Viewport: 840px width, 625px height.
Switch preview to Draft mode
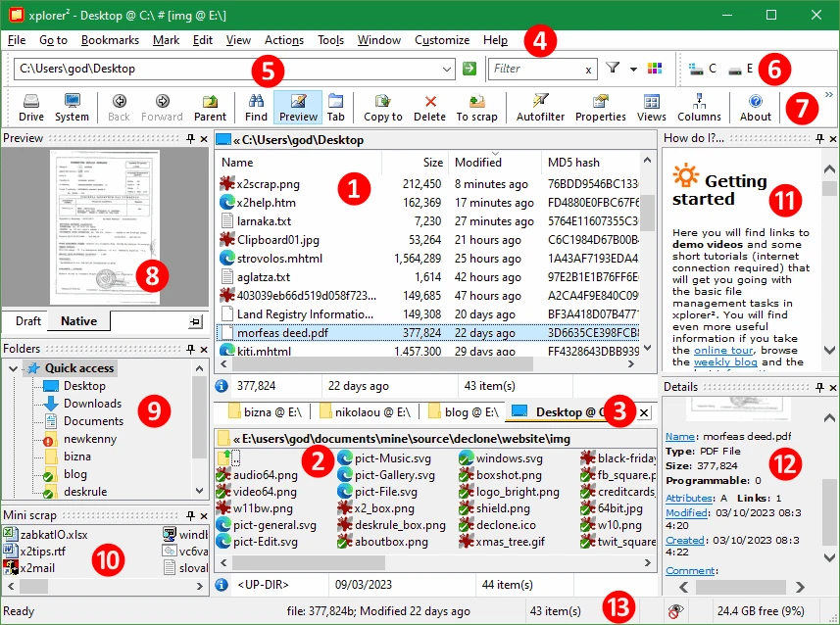click(28, 321)
